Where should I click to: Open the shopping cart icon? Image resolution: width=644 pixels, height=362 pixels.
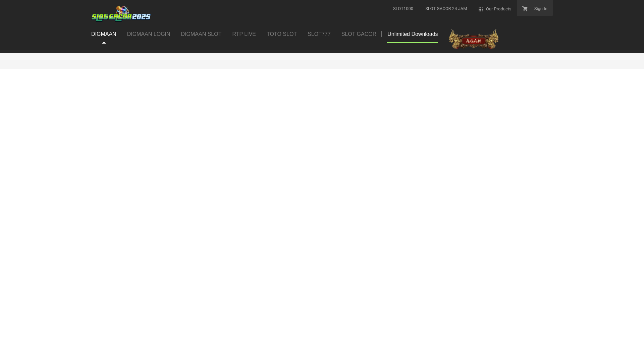[x=525, y=9]
